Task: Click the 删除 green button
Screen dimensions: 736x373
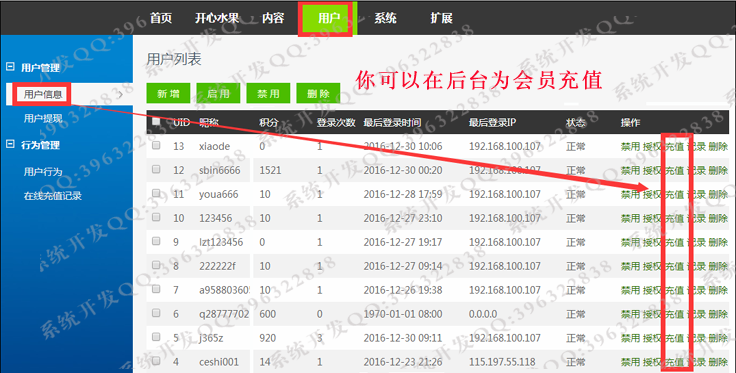Action: (x=318, y=93)
